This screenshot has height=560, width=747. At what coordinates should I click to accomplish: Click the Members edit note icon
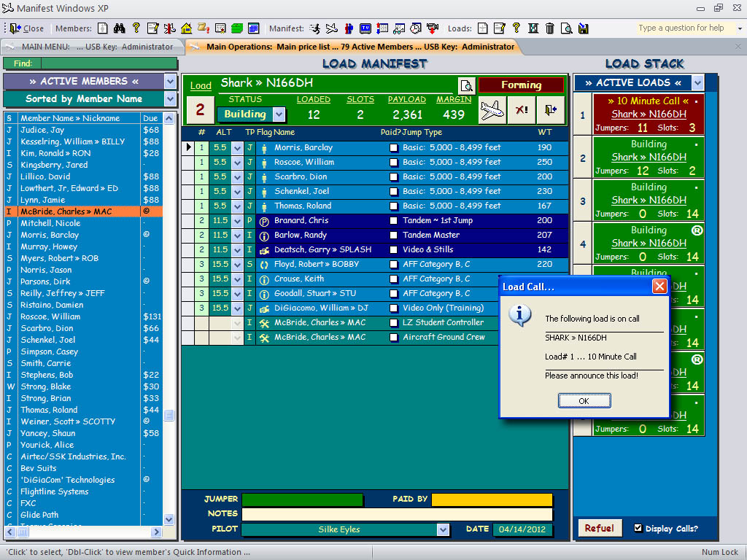(152, 28)
